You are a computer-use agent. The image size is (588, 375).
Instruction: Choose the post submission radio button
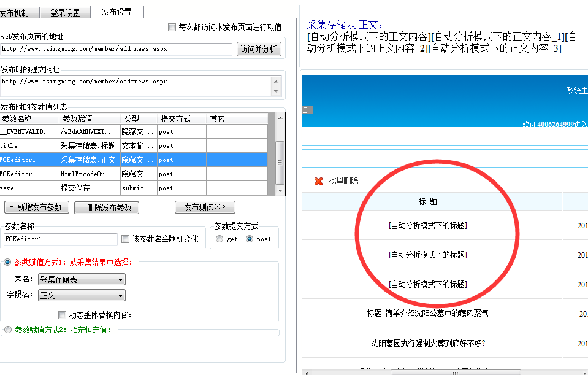coord(250,239)
